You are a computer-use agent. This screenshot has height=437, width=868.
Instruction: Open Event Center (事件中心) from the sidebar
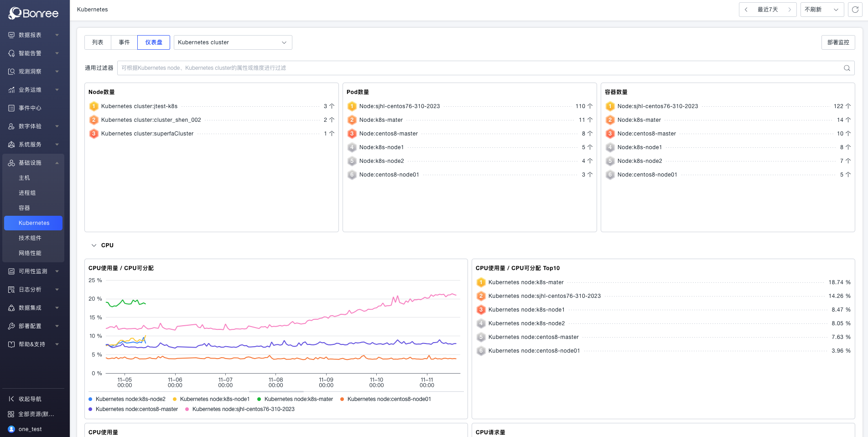(x=30, y=108)
